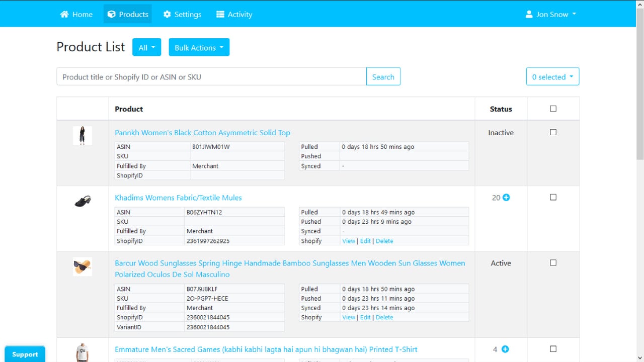Click the Search button
Screen dimensions: 644x362
point(383,77)
